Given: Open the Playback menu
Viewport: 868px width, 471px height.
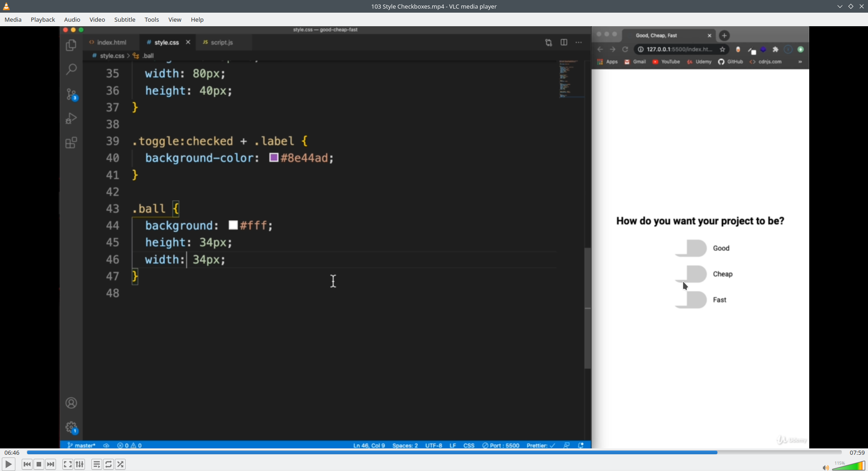Looking at the screenshot, I should [43, 19].
